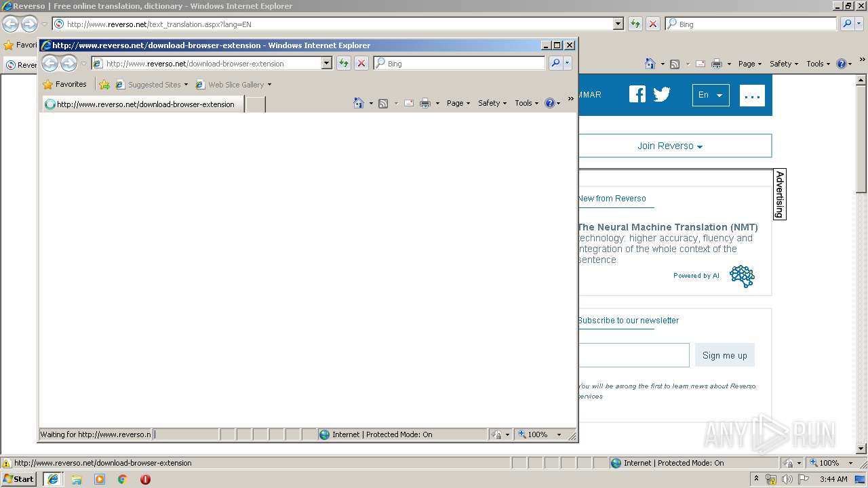Click Internet Explorer taskbar icon

pyautogui.click(x=52, y=479)
